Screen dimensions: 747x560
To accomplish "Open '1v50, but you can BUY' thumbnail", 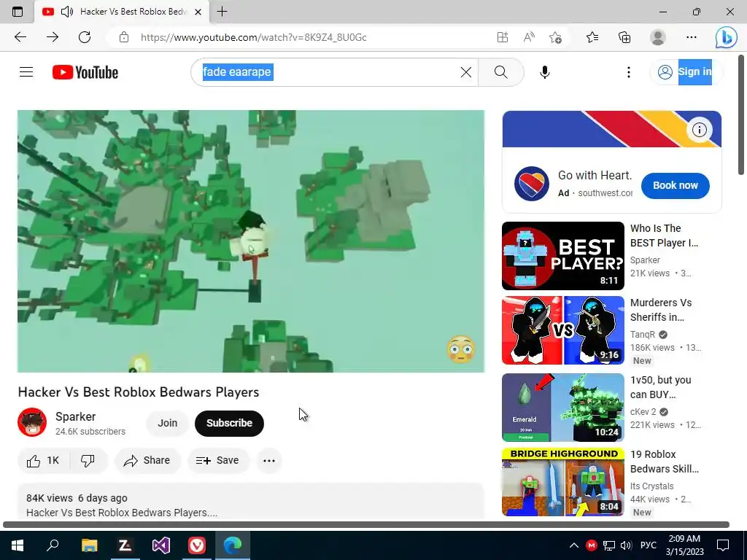I will (x=562, y=408).
